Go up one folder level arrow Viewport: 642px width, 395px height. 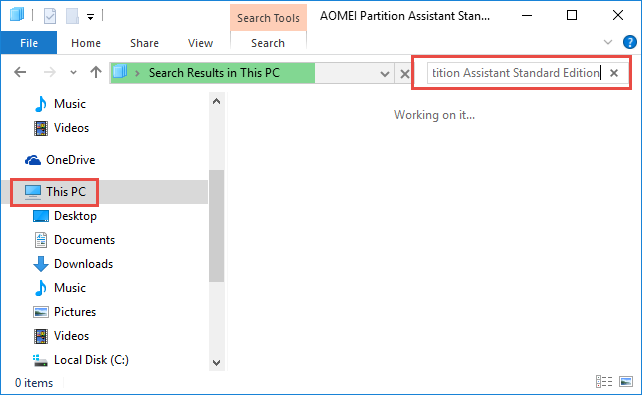(96, 72)
